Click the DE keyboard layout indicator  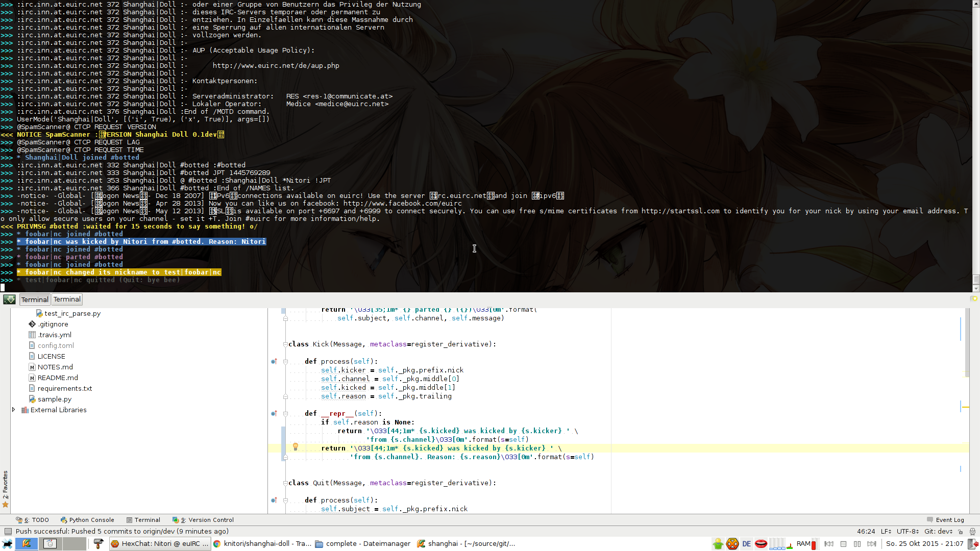coord(746,544)
